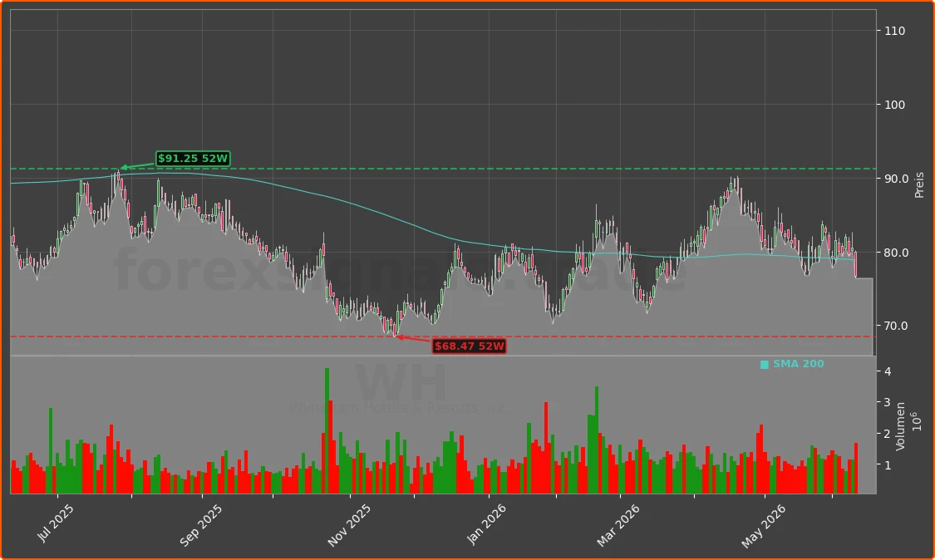Click the Preis axis title
935x560 pixels.
pyautogui.click(x=919, y=185)
